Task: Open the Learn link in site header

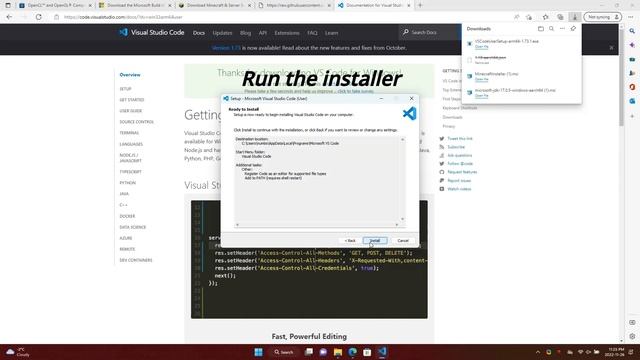Action: (x=331, y=33)
